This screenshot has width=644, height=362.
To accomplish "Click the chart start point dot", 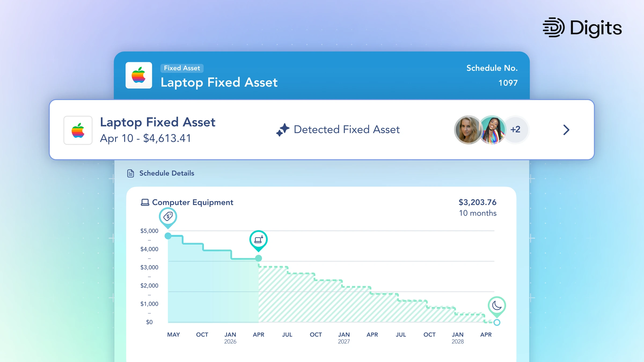I will coord(168,236).
